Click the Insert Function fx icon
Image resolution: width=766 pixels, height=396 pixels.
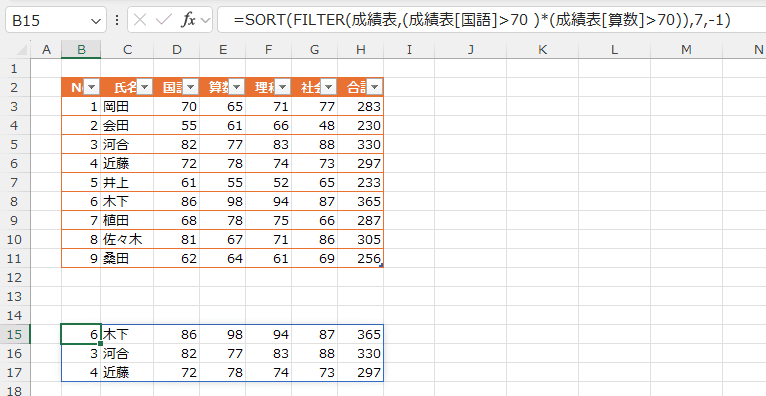coord(189,20)
